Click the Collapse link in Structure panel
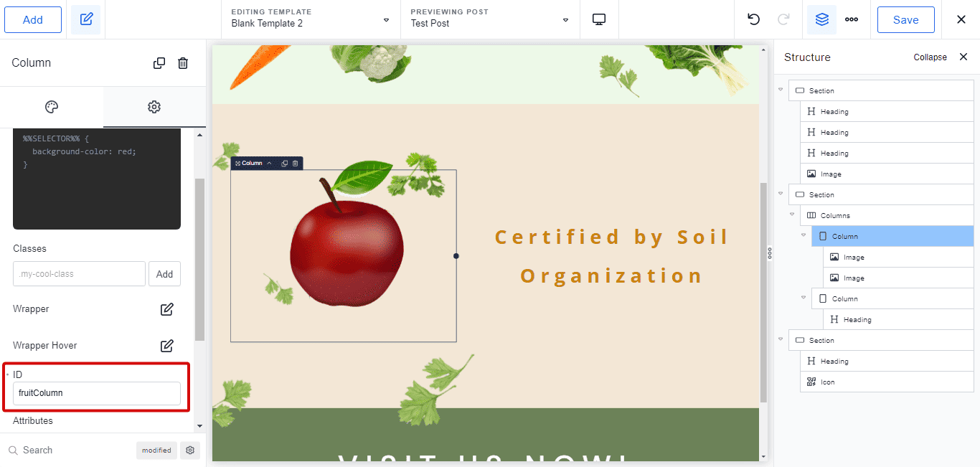The height and width of the screenshot is (467, 980). (930, 57)
